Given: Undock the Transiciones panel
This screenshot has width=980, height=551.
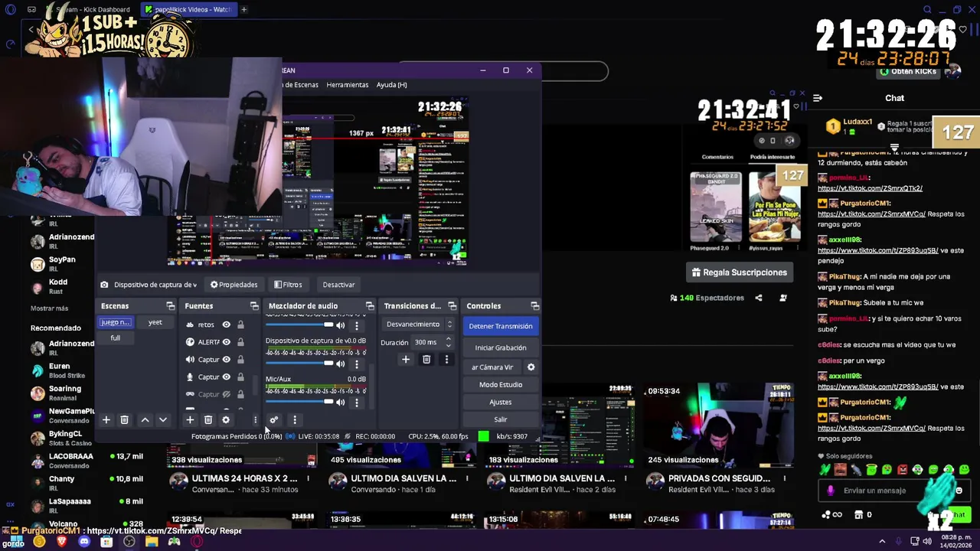Looking at the screenshot, I should pyautogui.click(x=452, y=306).
